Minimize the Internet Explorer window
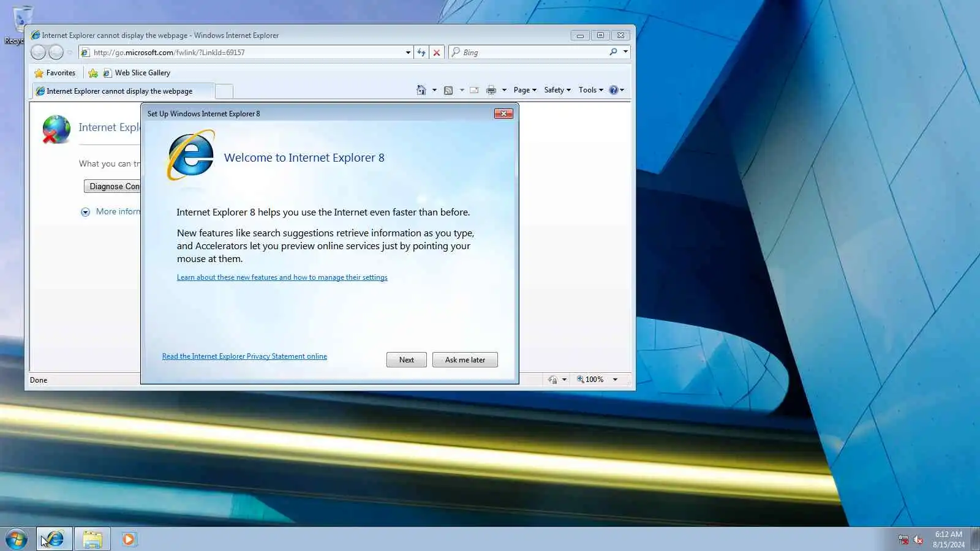This screenshot has width=980, height=551. tap(580, 36)
